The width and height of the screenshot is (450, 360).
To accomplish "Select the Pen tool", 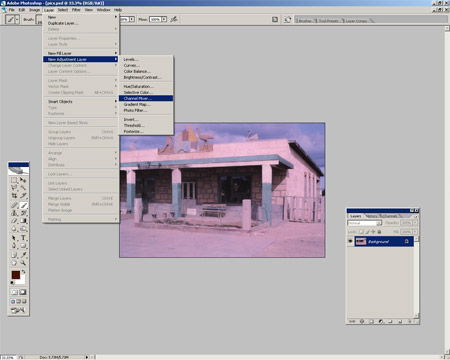I will [14, 246].
